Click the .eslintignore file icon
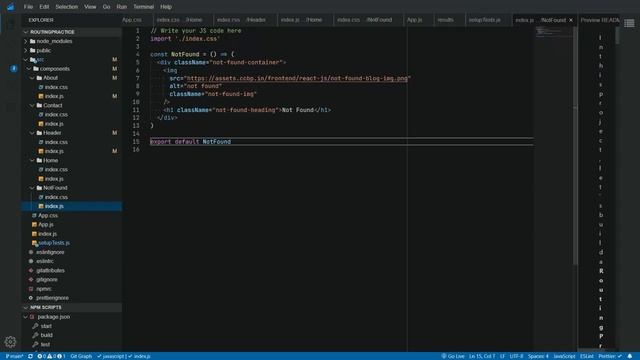The height and width of the screenshot is (360, 640). [x=31, y=252]
